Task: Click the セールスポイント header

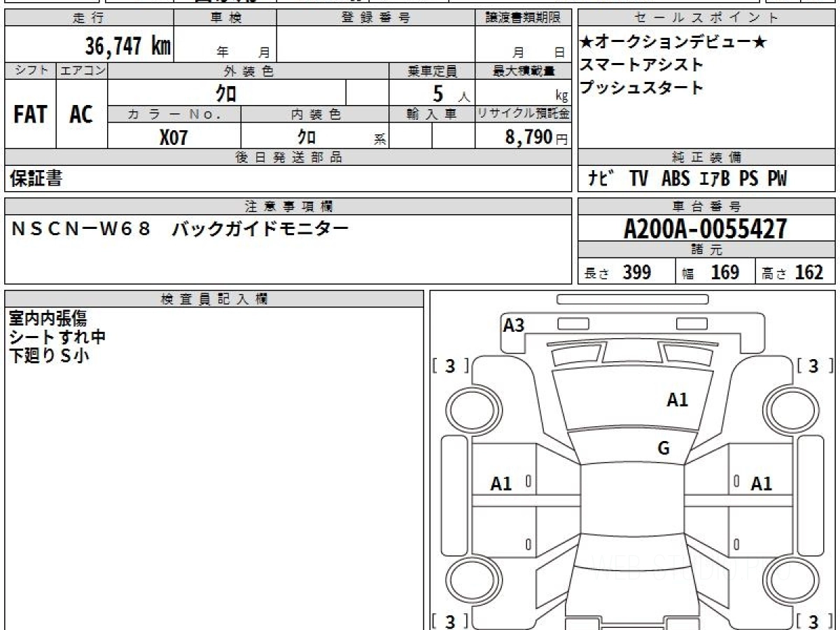Action: [x=706, y=18]
